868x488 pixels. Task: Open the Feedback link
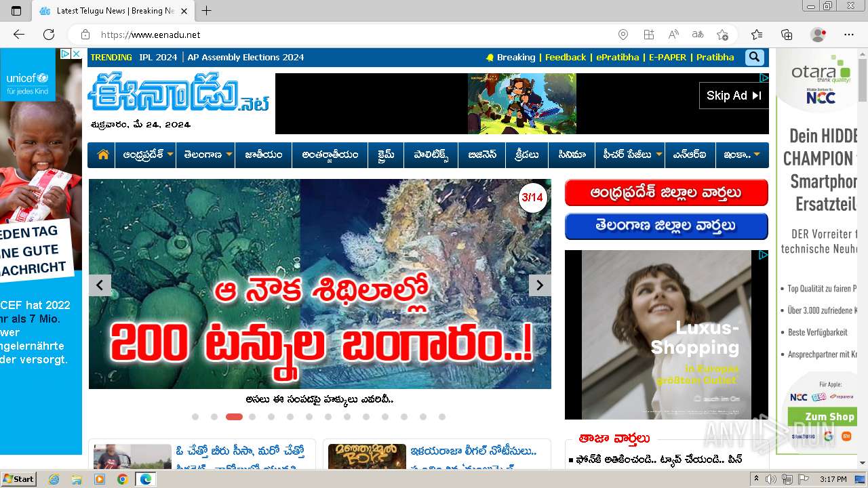pos(566,58)
